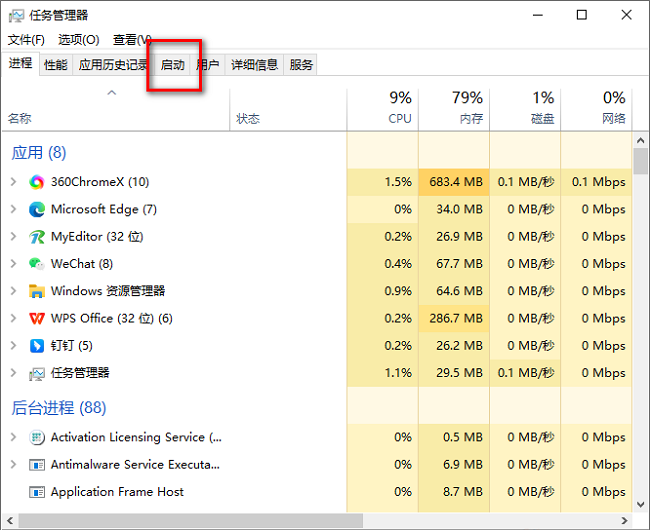
Task: Click the MyEditor app icon
Action: pos(36,237)
